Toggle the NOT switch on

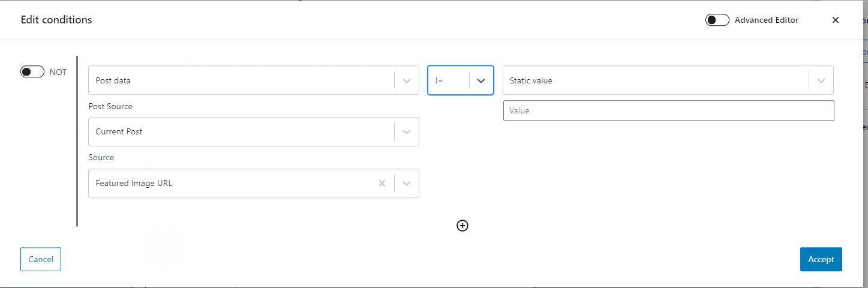point(32,72)
